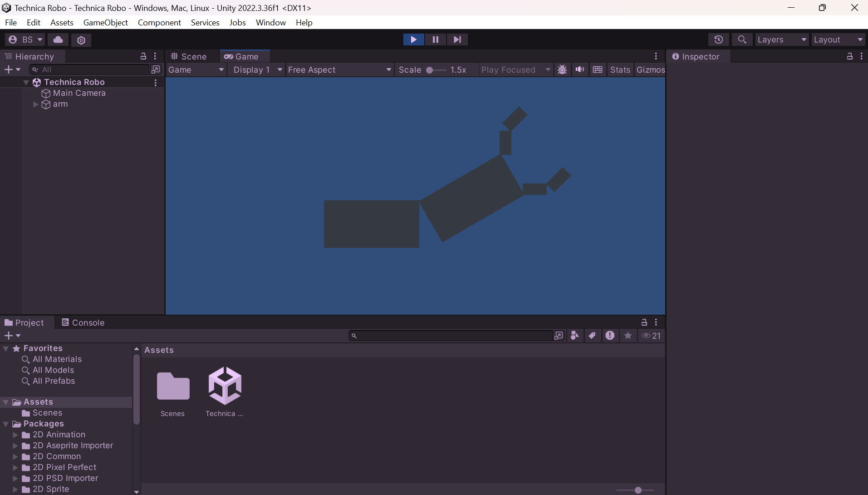The image size is (868, 495).
Task: Click the Project search field
Action: [451, 336]
